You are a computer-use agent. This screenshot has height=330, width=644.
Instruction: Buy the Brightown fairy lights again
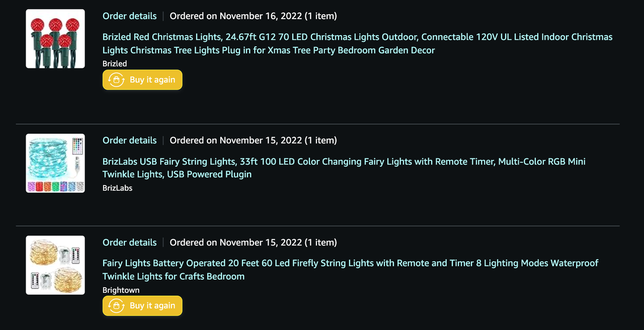(142, 306)
